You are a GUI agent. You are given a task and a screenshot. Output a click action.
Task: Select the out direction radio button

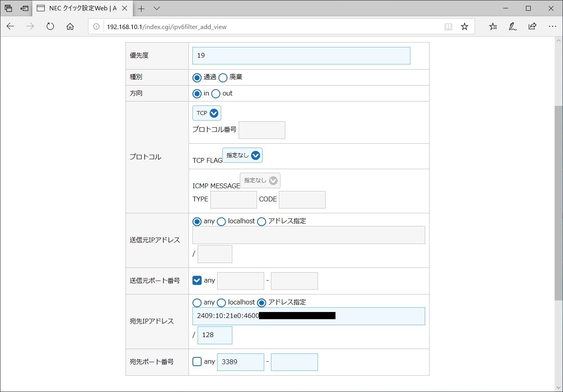216,94
